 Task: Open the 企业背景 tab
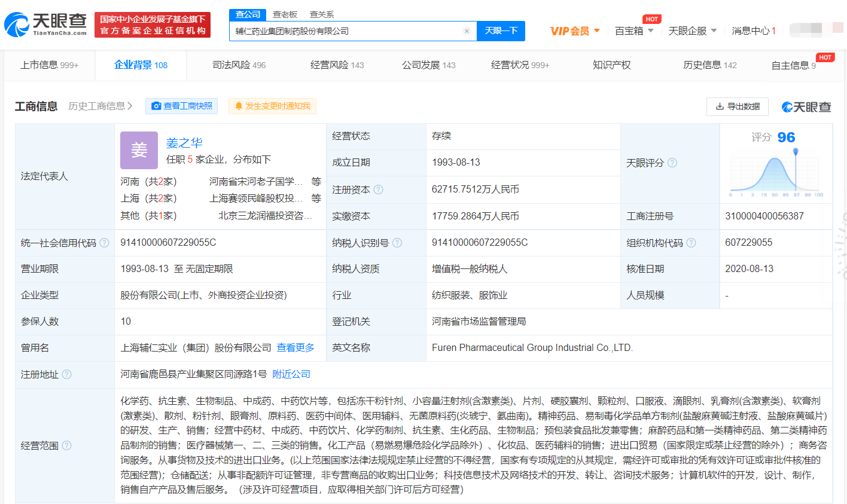click(141, 65)
